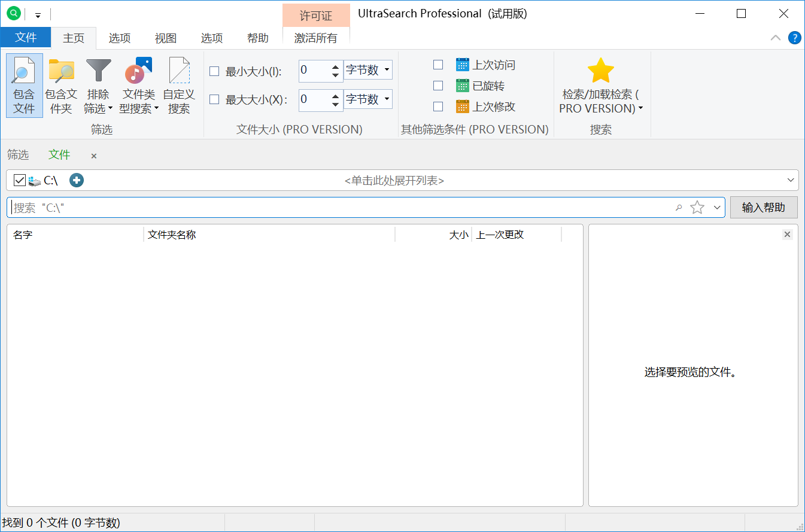The width and height of the screenshot is (805, 532).
Task: Sort by the 大小 column header
Action: point(434,235)
